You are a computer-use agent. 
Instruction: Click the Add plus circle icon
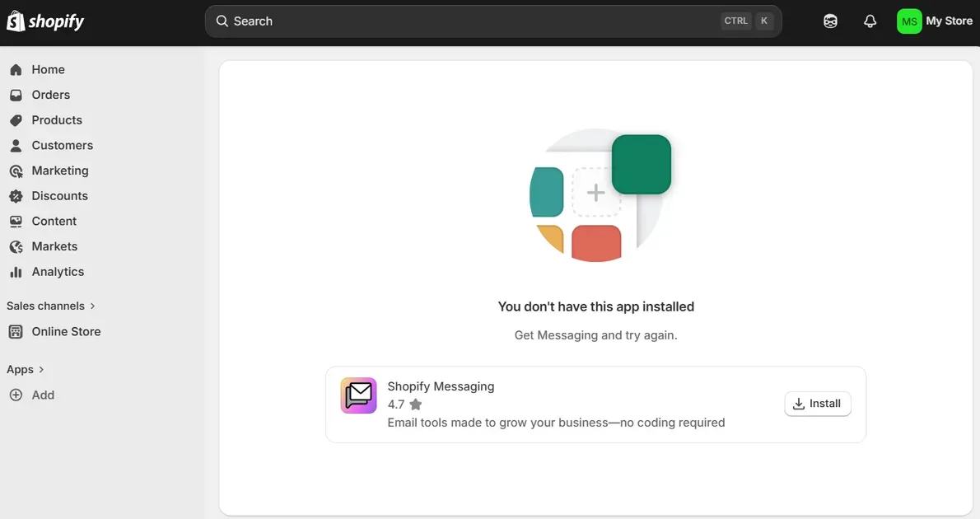[x=16, y=395]
